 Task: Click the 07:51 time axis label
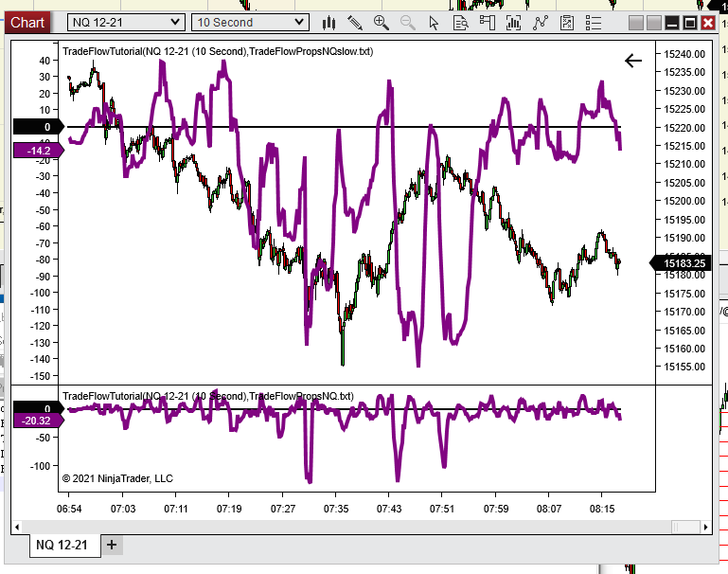(x=442, y=509)
